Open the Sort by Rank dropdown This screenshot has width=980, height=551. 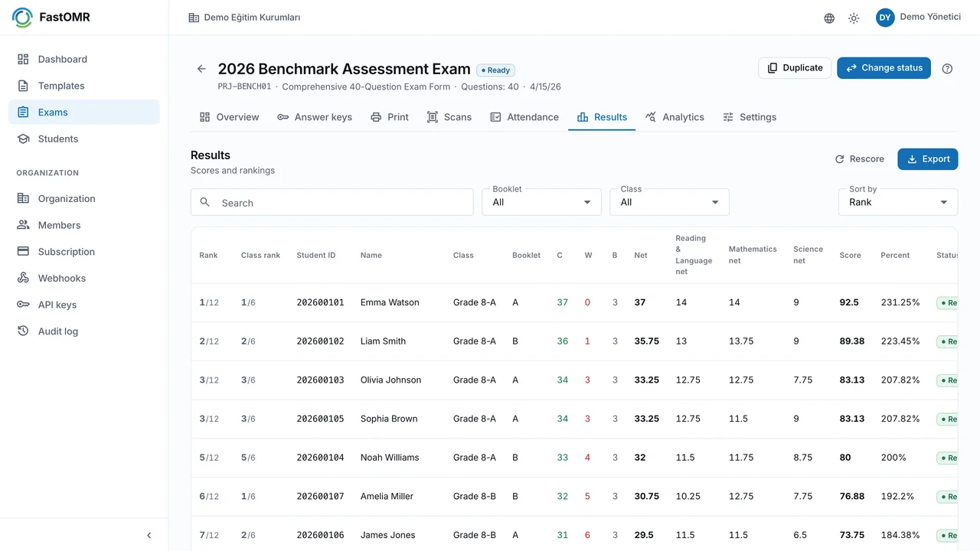(898, 202)
